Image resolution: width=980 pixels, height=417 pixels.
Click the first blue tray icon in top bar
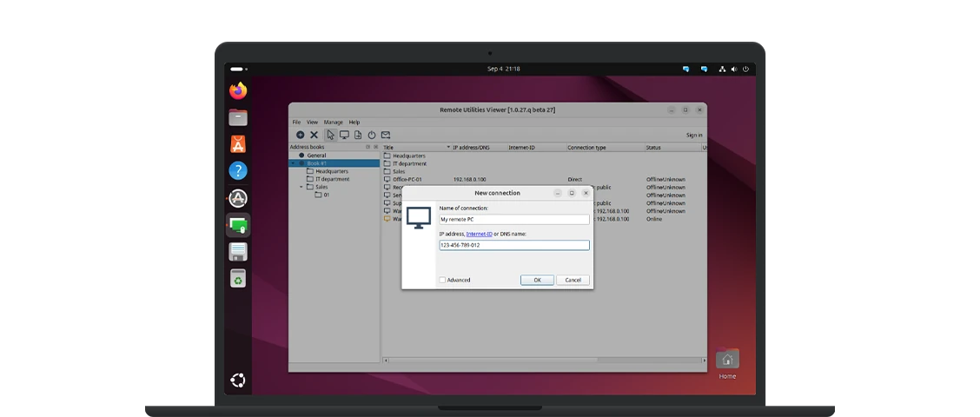click(685, 69)
